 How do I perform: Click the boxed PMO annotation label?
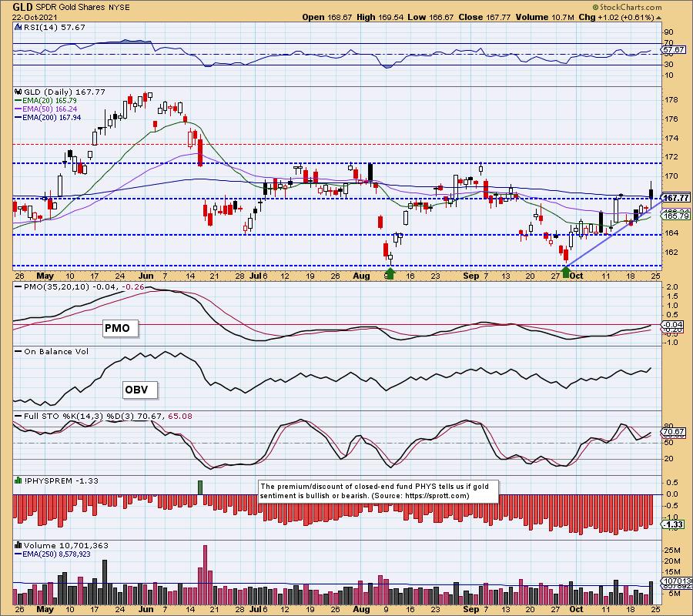[120, 328]
